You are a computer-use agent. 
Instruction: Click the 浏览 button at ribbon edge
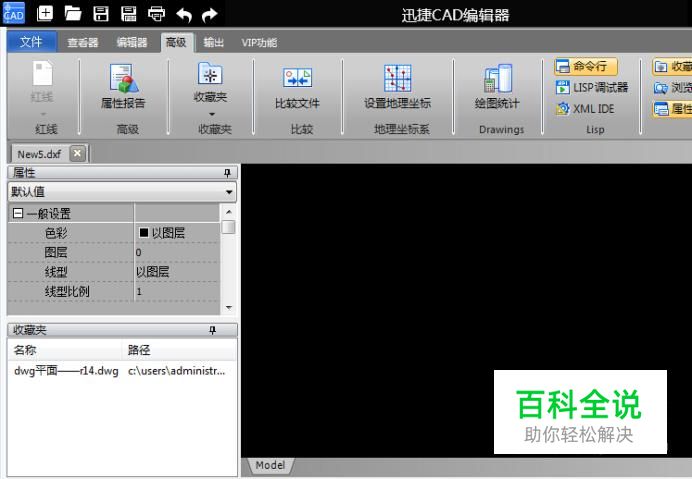pos(672,87)
